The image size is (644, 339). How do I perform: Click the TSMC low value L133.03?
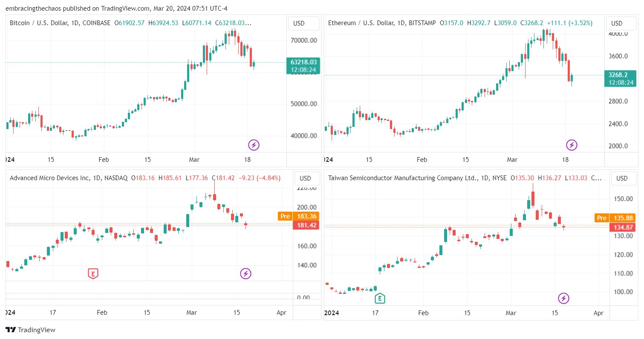(x=576, y=178)
